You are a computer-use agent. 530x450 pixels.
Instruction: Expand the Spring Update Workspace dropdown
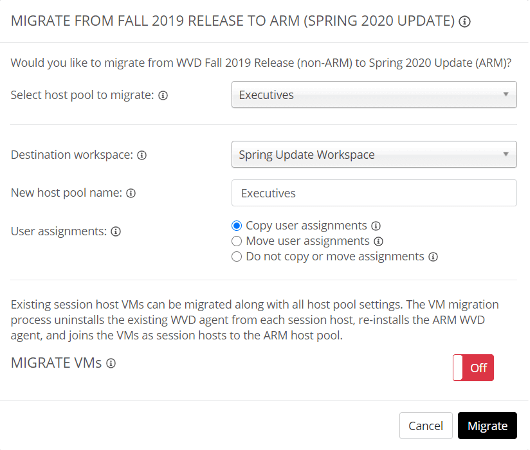374,155
